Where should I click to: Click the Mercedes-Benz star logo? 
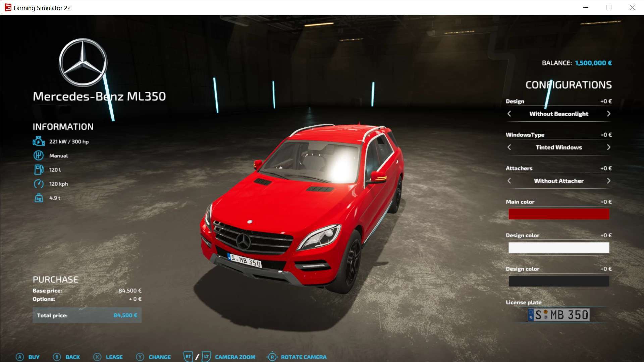(x=83, y=63)
